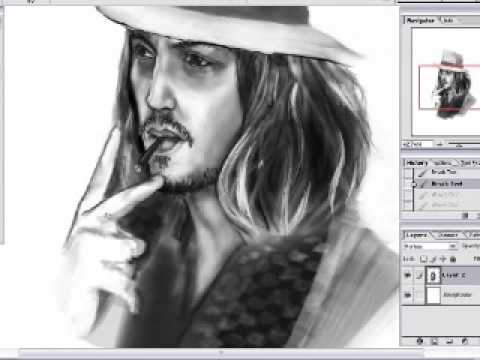
Task: Toggle lock transparent pixels
Action: 423,259
